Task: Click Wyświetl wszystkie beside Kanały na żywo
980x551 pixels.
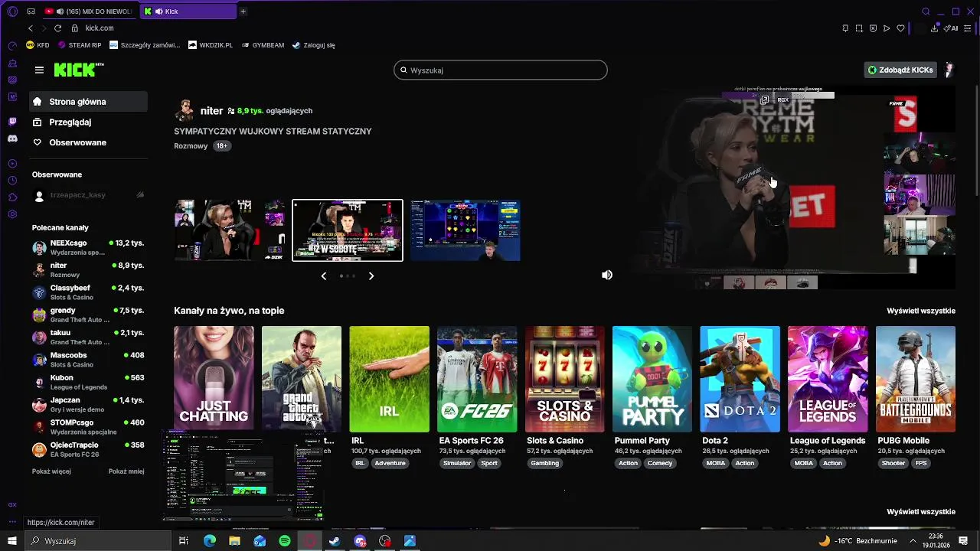Action: coord(921,311)
